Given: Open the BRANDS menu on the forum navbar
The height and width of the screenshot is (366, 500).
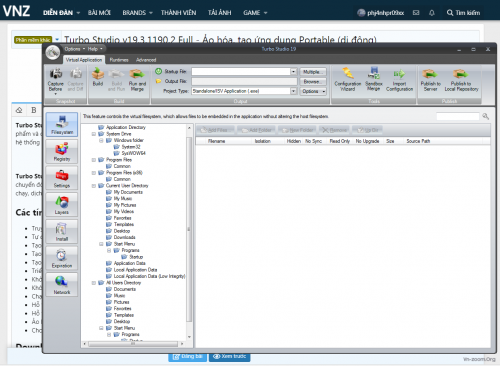Looking at the screenshot, I should (x=137, y=13).
